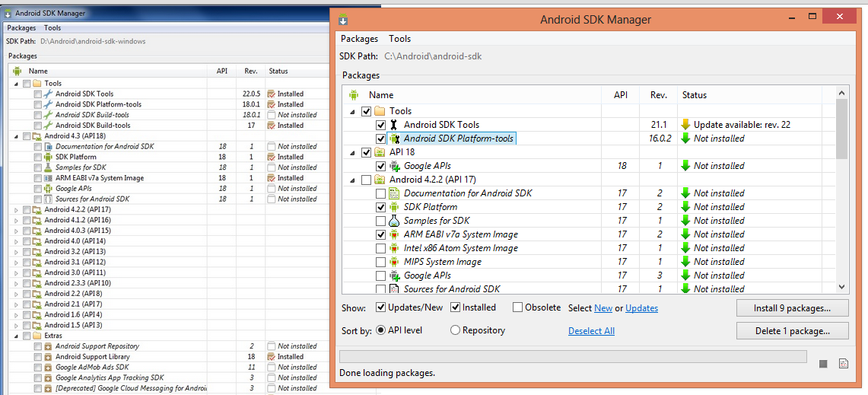Click Delete 1 package button
This screenshot has height=395, width=868.
792,331
